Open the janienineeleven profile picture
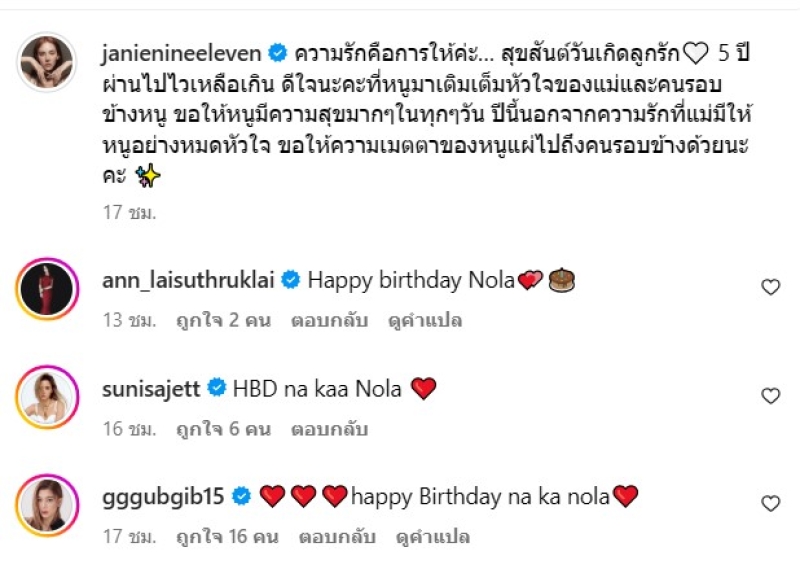The image size is (800, 582). [47, 62]
